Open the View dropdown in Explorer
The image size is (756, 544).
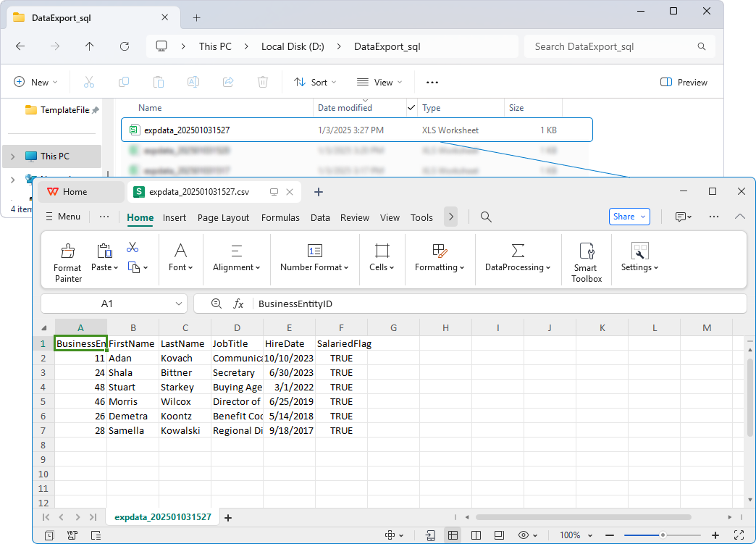pos(379,83)
